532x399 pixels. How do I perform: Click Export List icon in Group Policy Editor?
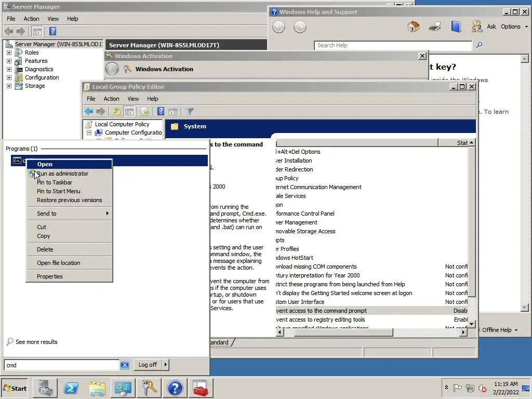[145, 111]
